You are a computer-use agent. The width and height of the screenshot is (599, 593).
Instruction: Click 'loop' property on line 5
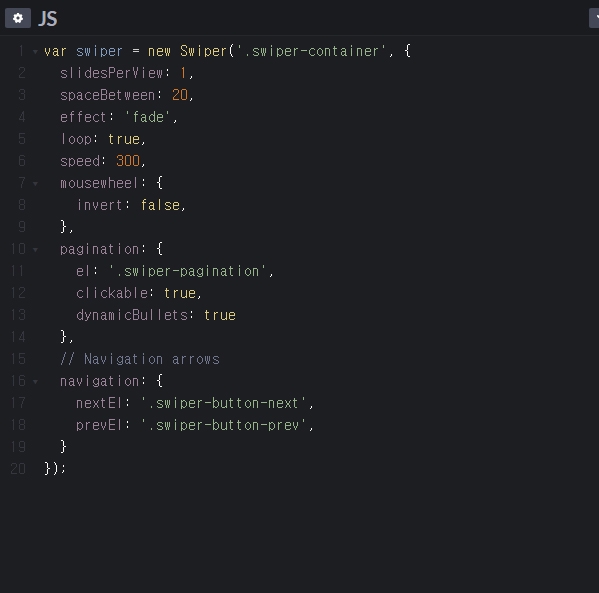[x=76, y=139]
